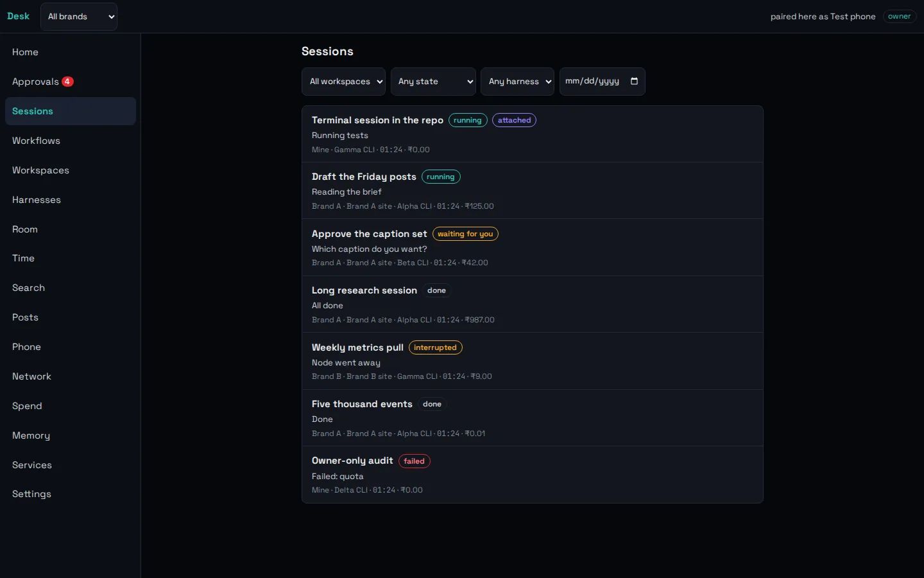924x578 pixels.
Task: Open the Weekly metrics pull session
Action: click(533, 362)
